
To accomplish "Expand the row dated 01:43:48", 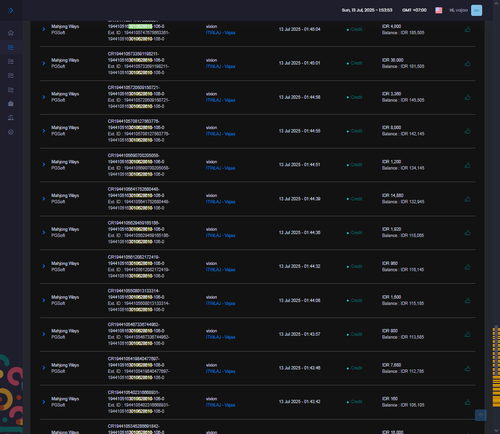I will 44,368.
